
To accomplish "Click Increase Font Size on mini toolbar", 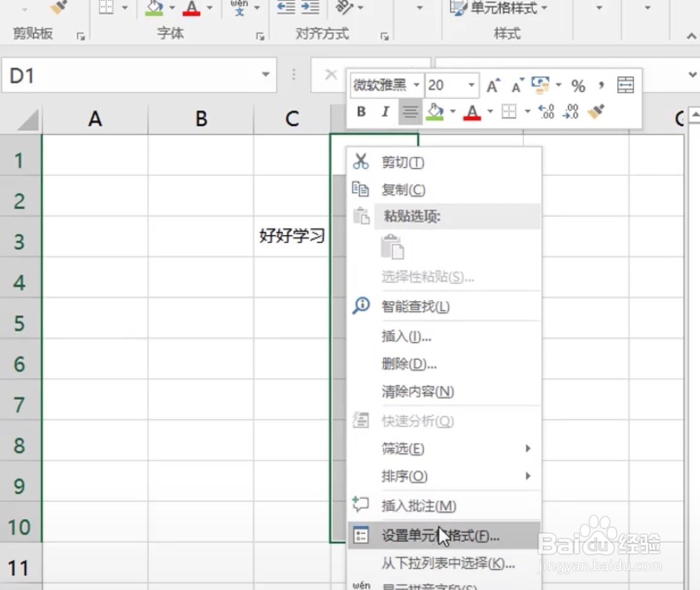I will coord(491,85).
